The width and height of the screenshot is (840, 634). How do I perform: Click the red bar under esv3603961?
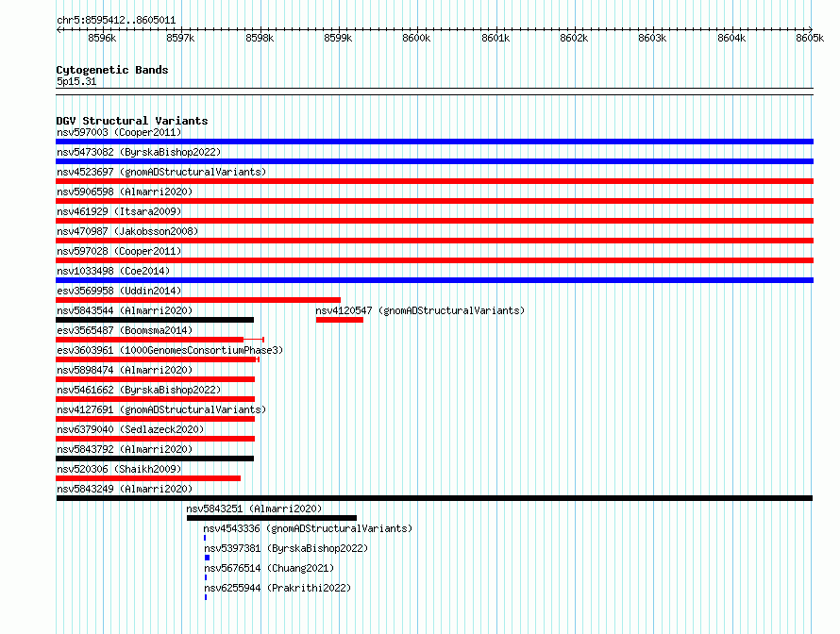coord(156,359)
